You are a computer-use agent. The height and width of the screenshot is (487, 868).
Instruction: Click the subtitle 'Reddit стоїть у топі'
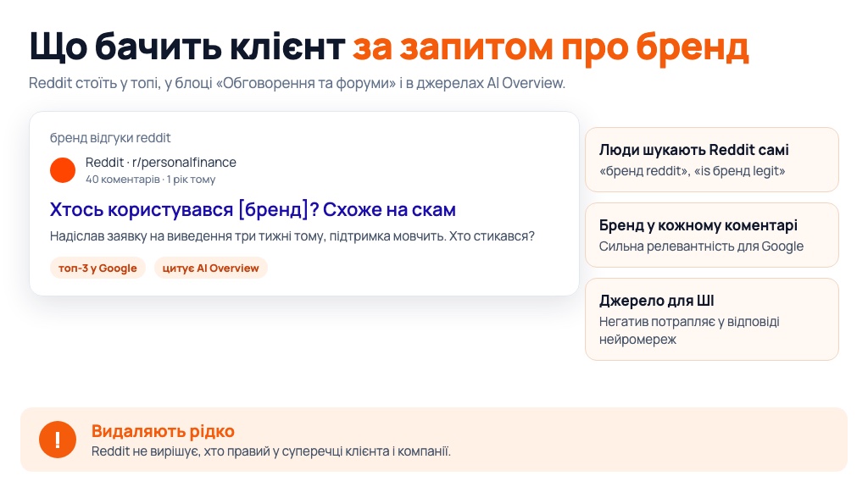[297, 83]
